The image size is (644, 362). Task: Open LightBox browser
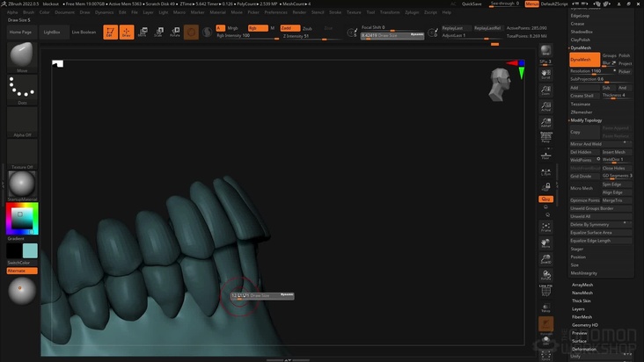point(52,32)
